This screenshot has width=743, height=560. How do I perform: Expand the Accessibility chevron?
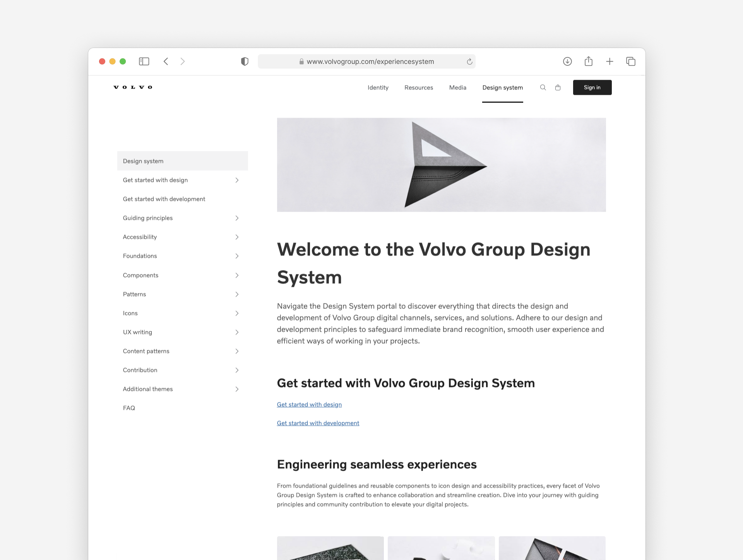click(x=237, y=237)
